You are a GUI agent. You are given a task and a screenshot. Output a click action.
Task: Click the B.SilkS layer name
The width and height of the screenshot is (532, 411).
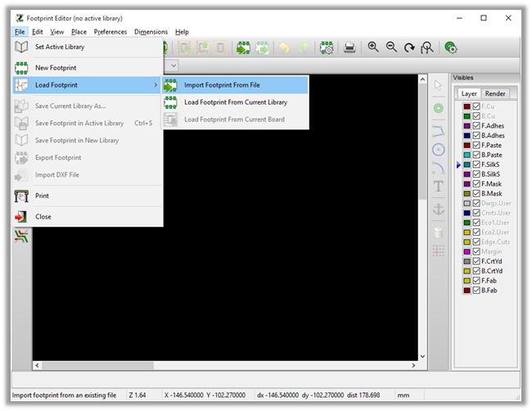(x=490, y=174)
